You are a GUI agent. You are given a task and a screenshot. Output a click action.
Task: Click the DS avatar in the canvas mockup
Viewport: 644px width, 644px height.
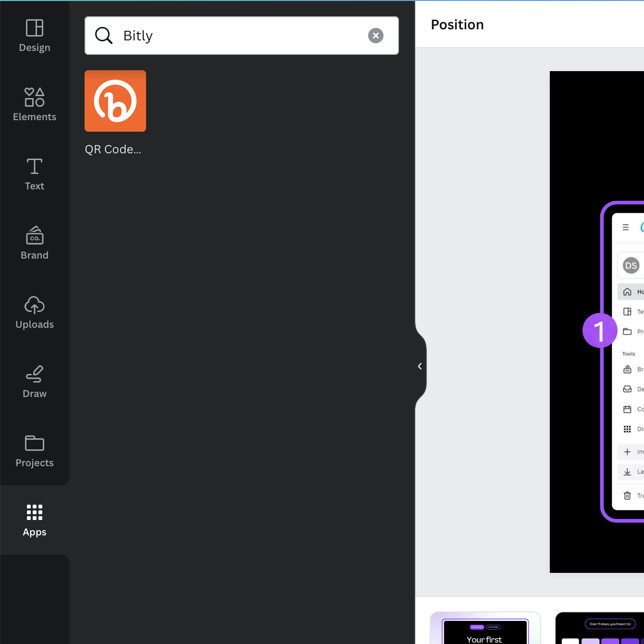tap(631, 265)
